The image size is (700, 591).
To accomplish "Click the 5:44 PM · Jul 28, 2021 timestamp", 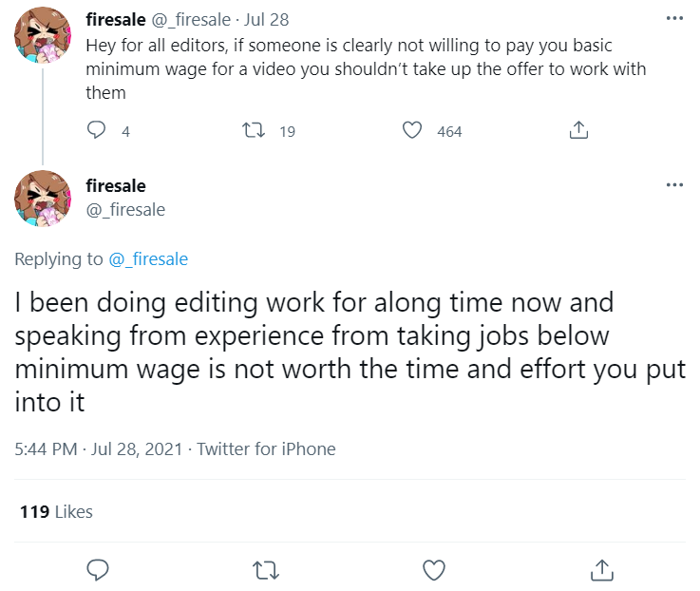I will tap(99, 448).
